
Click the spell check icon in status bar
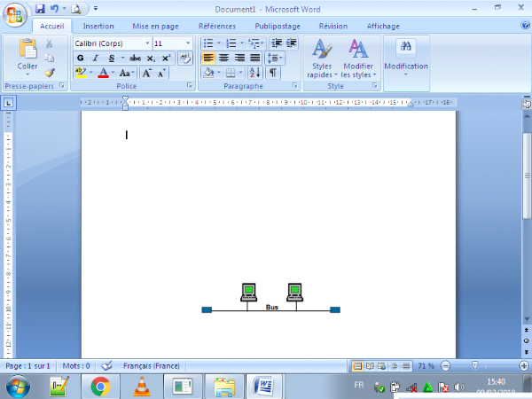[106, 365]
